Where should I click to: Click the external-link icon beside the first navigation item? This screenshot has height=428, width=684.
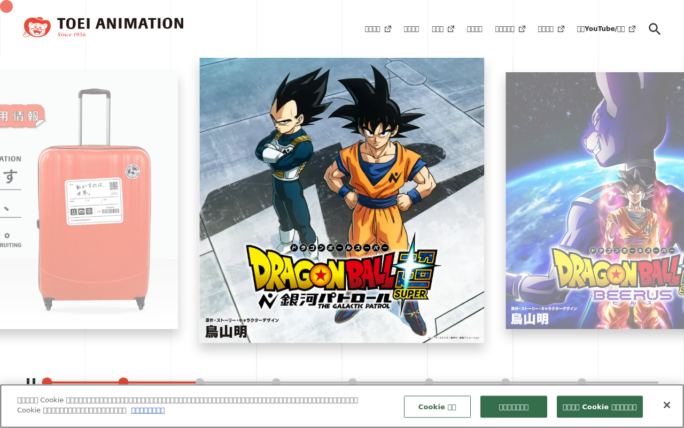point(387,29)
